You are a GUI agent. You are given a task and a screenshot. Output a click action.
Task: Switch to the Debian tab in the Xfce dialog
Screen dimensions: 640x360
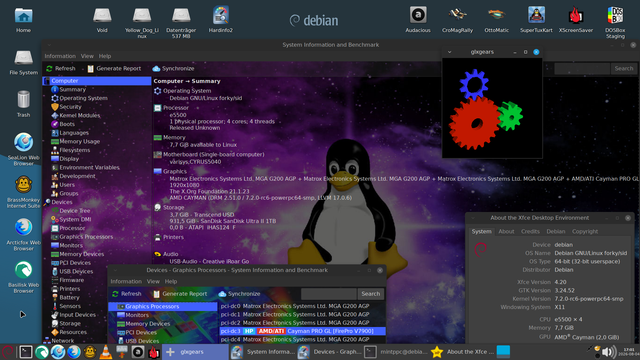[556, 231]
